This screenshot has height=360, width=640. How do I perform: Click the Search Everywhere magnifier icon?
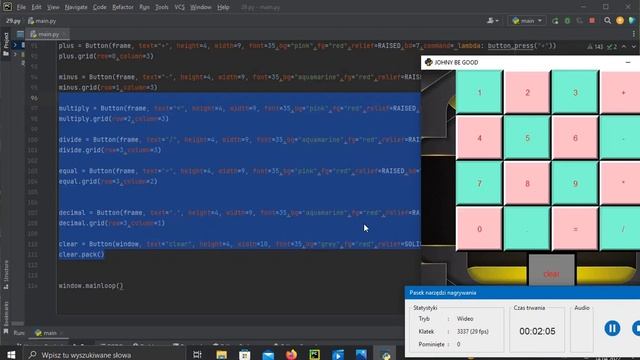click(x=607, y=20)
